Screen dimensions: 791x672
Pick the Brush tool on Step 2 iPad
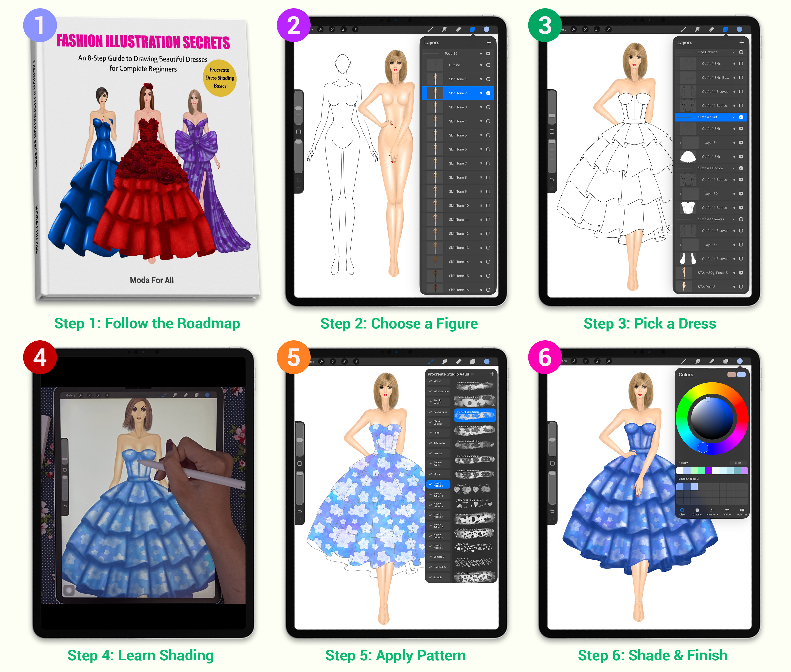430,29
